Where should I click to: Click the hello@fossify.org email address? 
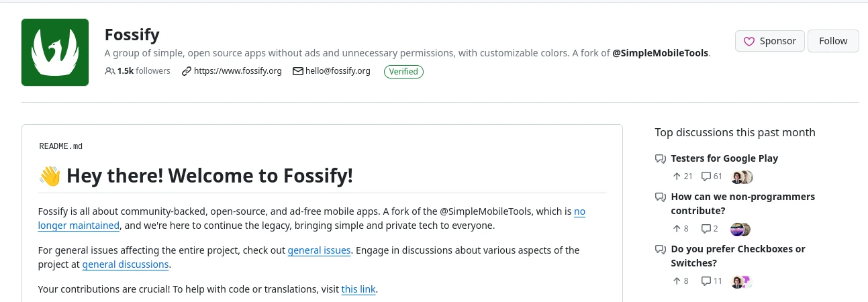(338, 71)
